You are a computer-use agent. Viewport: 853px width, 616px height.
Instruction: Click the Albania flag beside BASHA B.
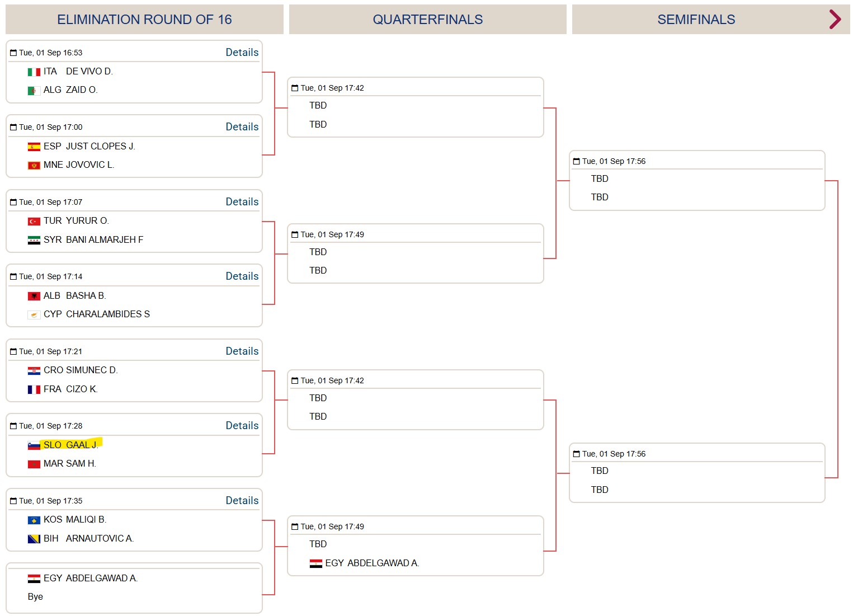34,296
